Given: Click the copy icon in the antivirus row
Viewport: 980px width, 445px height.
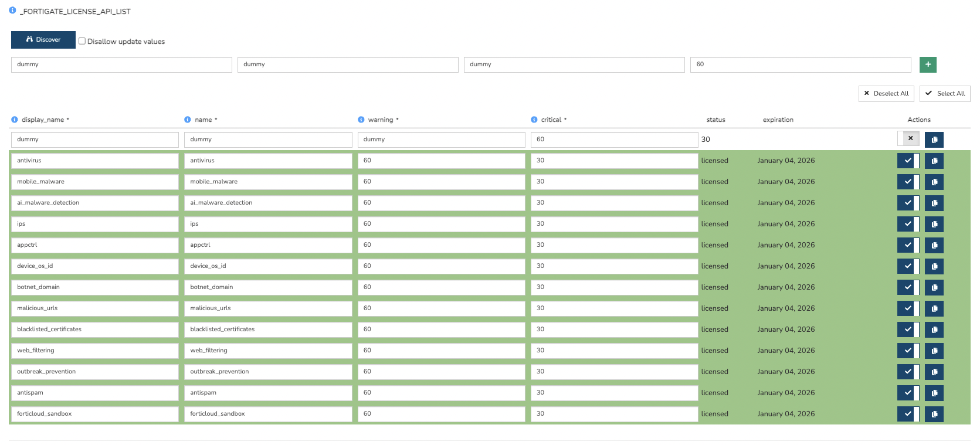Looking at the screenshot, I should (934, 161).
